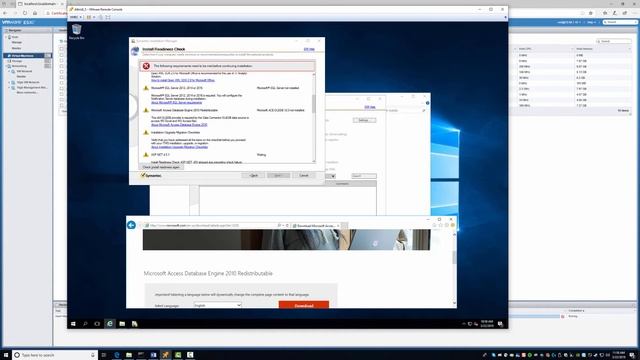Click the warning icon beside ASP.NET 4.5.1
The image size is (640, 360).
click(x=146, y=155)
